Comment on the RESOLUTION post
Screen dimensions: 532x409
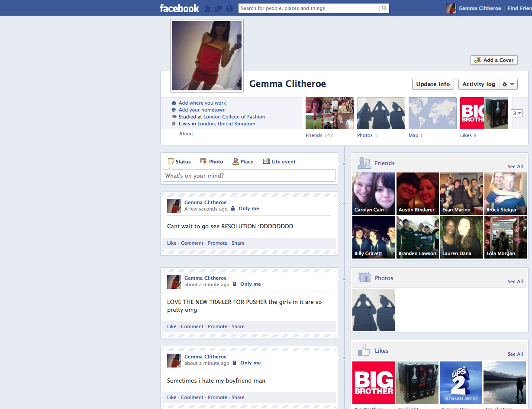click(192, 243)
